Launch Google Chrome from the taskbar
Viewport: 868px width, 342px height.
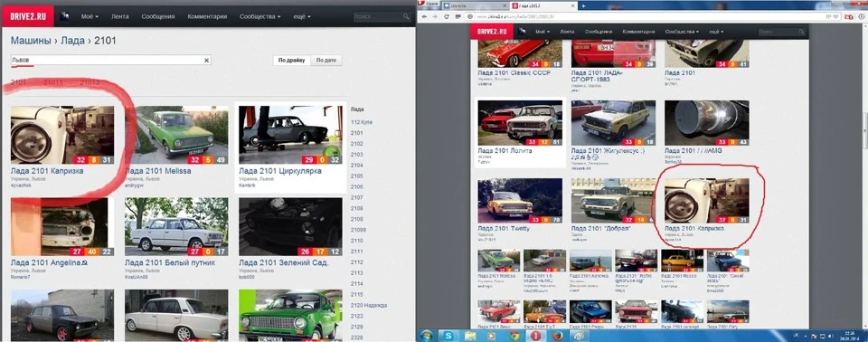tap(514, 336)
